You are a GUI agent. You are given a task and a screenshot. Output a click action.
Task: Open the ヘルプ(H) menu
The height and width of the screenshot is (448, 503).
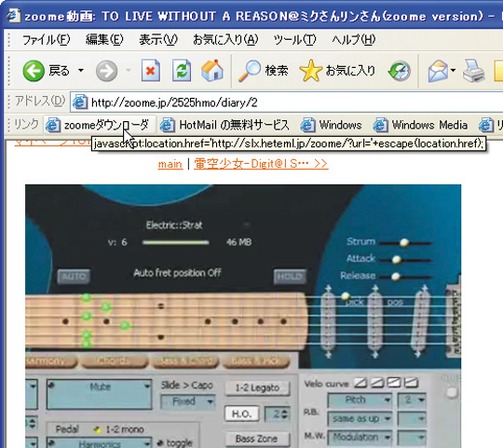(x=354, y=40)
